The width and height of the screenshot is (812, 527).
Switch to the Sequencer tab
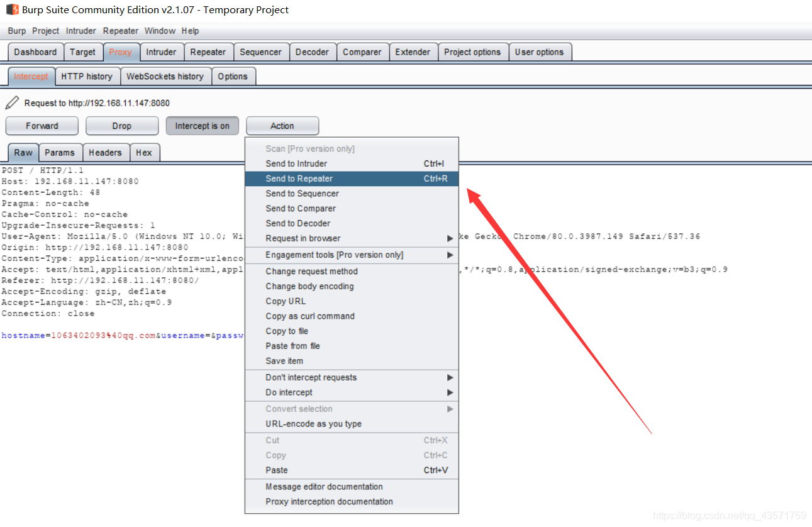[261, 52]
